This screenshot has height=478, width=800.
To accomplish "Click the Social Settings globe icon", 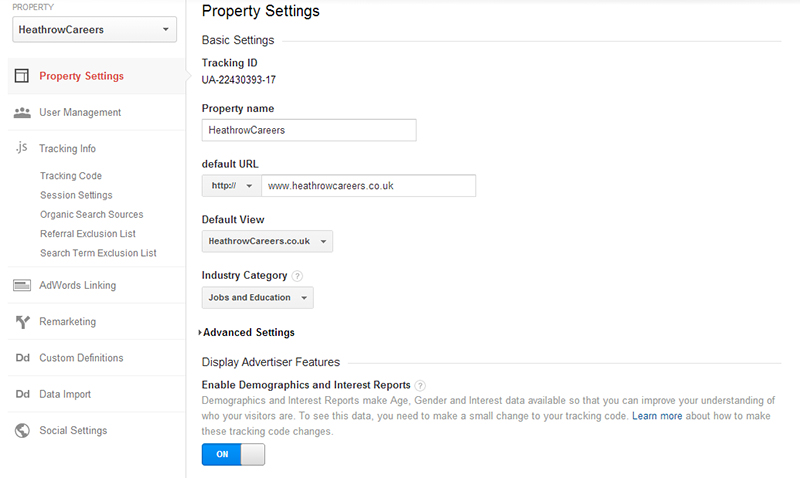I will (21, 431).
